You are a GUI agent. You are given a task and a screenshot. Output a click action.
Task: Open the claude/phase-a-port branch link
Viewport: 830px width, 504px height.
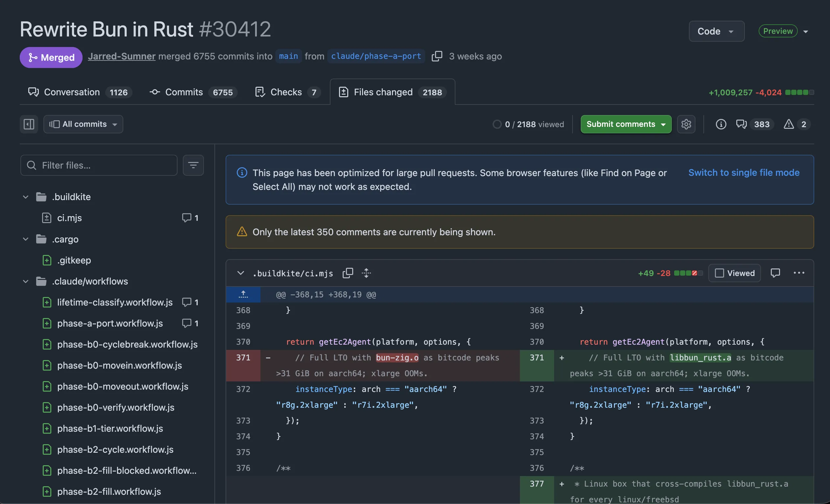[x=376, y=56]
